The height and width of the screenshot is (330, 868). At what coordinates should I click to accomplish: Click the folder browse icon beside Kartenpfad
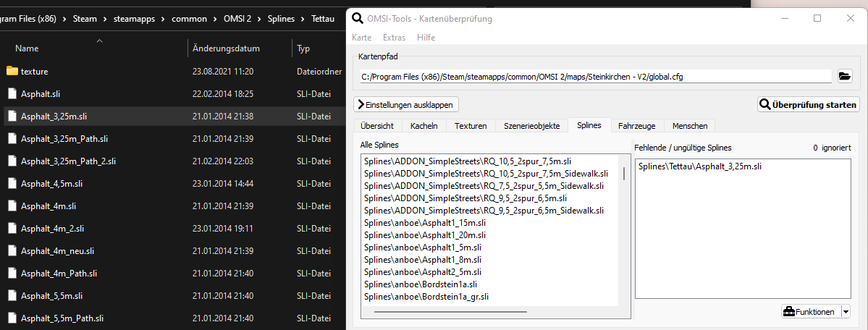844,76
